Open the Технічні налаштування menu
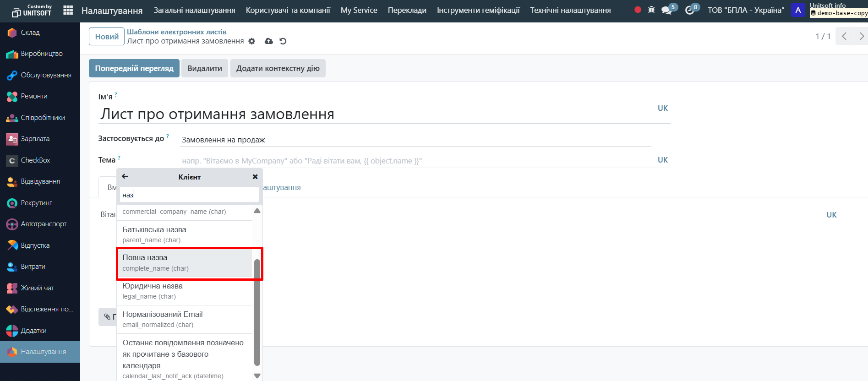The image size is (868, 381). point(570,10)
